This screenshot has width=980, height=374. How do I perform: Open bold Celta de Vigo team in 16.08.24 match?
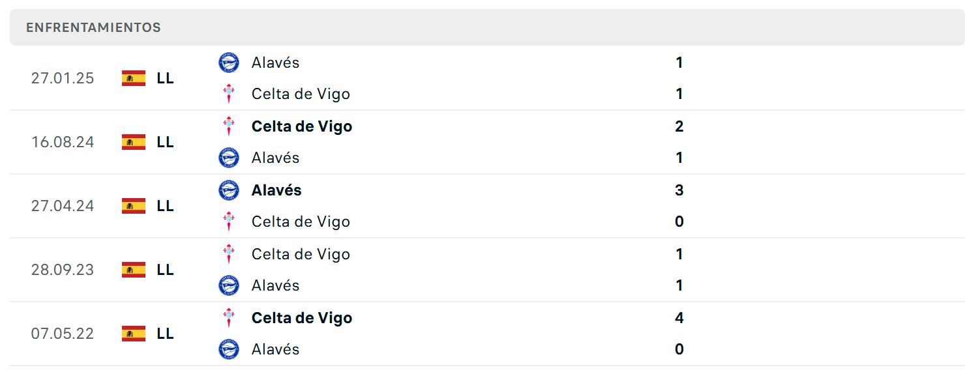click(302, 126)
